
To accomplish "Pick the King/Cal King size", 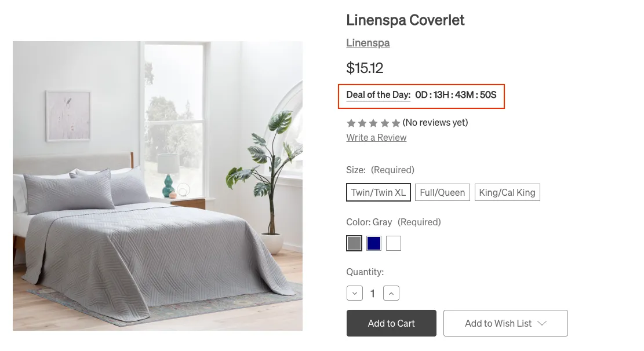I will pyautogui.click(x=507, y=192).
